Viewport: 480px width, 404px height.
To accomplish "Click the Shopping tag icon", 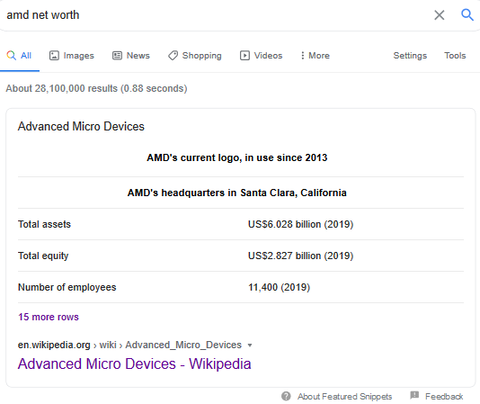I will click(173, 55).
